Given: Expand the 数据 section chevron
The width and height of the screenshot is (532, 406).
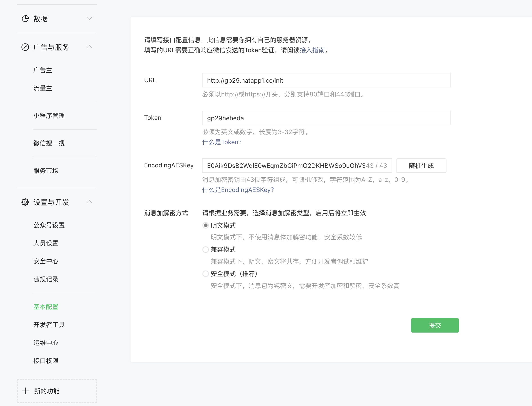Looking at the screenshot, I should pos(89,19).
